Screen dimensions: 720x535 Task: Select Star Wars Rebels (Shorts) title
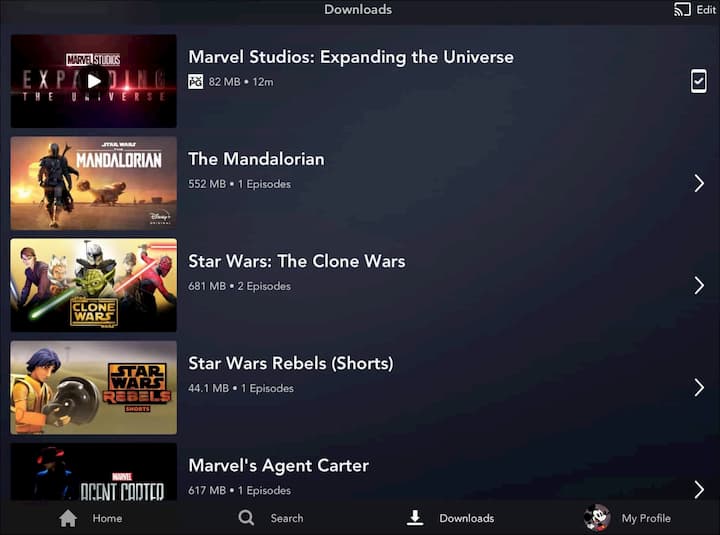coord(291,363)
